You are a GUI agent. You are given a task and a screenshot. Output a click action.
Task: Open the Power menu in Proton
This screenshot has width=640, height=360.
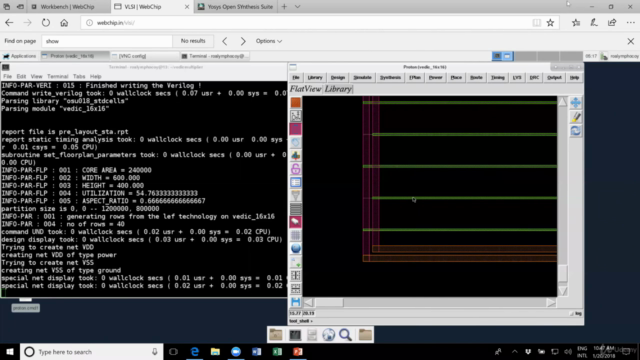coord(436,78)
